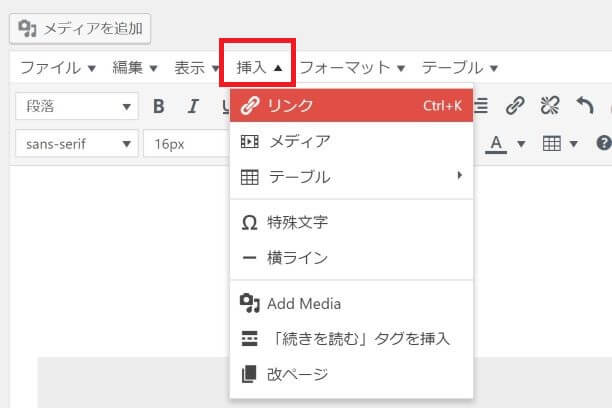Select メディア from the insert menu
This screenshot has width=612, height=408.
pos(352,141)
